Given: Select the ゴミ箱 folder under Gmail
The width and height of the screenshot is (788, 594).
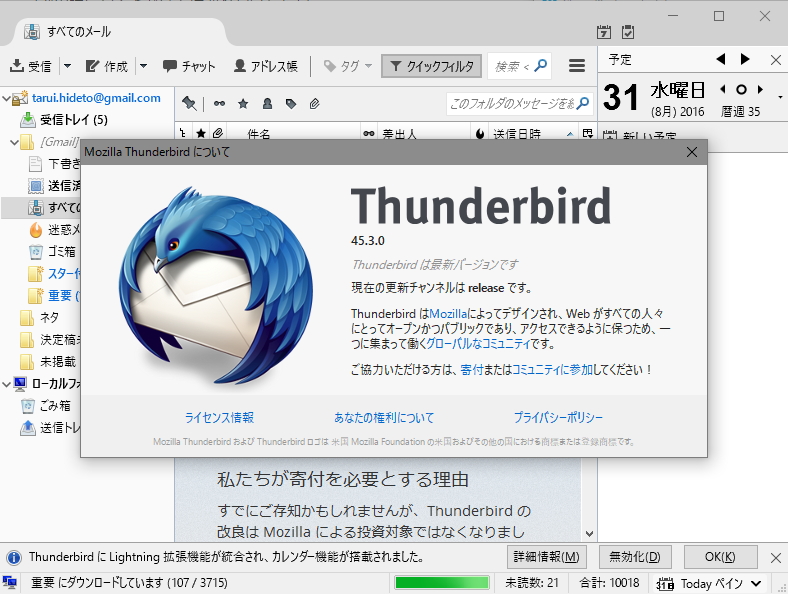Looking at the screenshot, I should [61, 251].
